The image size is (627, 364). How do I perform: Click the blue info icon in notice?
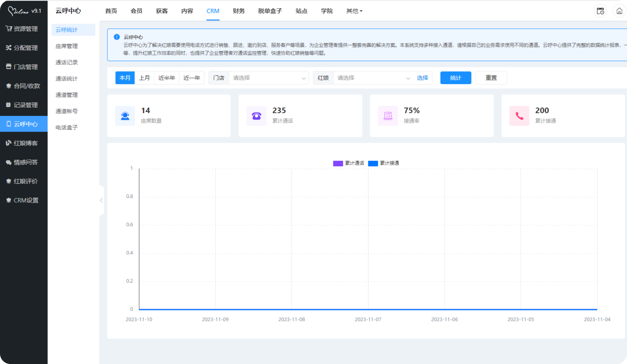[117, 37]
